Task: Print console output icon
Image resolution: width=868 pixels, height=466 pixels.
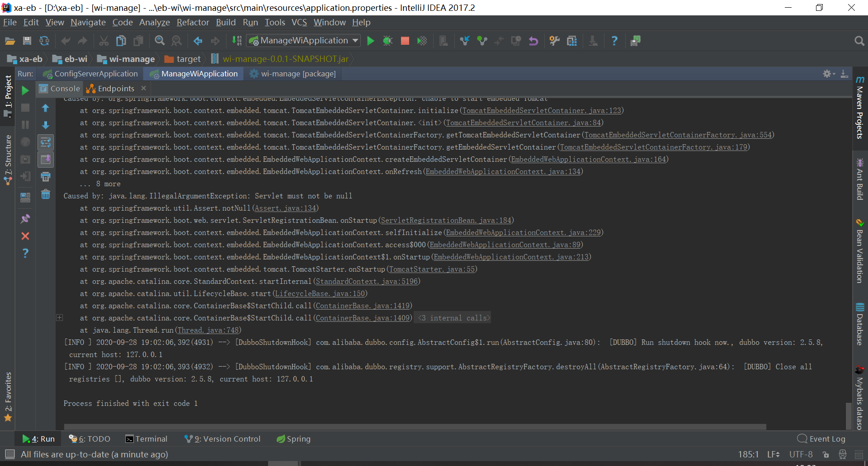Action: pos(46,177)
